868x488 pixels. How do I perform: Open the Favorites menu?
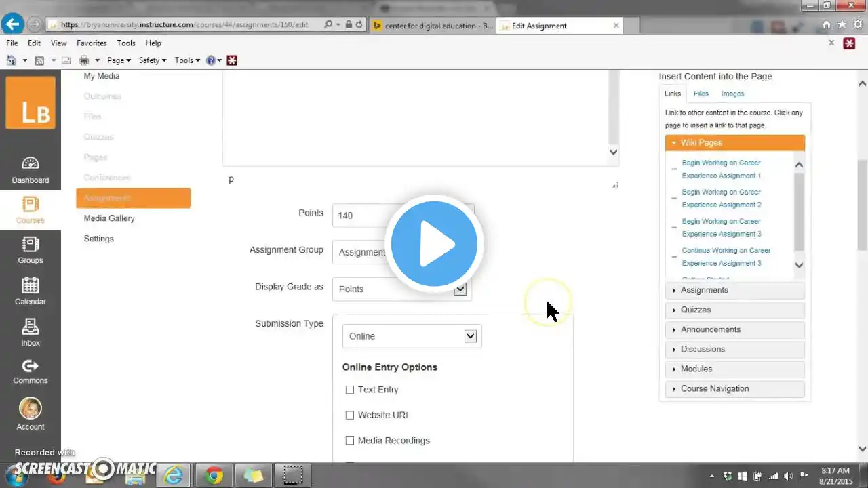click(92, 43)
